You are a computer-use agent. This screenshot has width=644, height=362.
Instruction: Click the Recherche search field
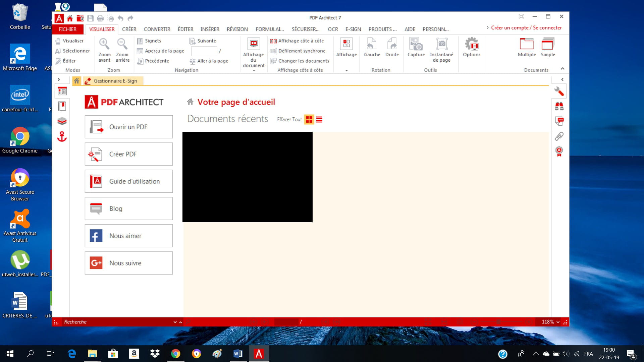(x=117, y=322)
